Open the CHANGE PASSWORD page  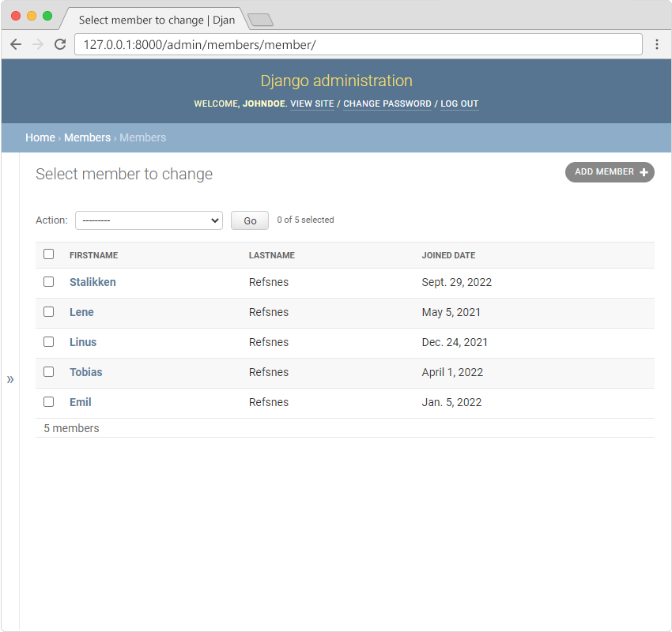pyautogui.click(x=387, y=103)
